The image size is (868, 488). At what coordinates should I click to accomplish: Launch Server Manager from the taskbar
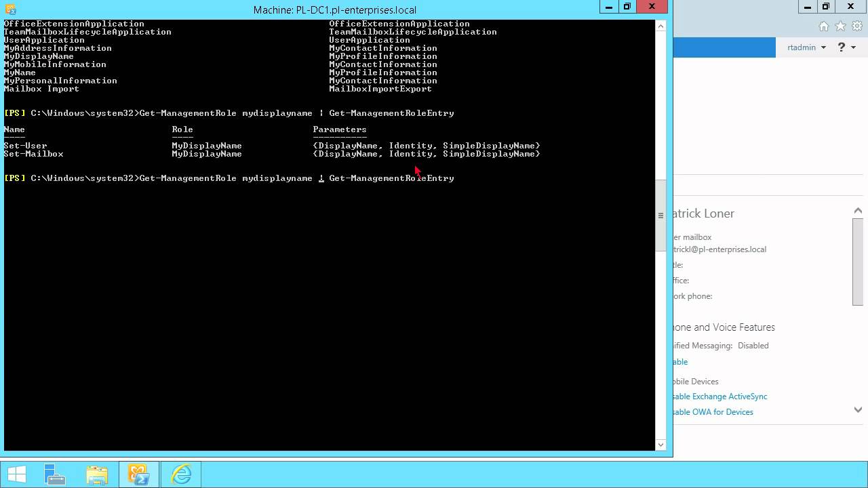(x=55, y=475)
